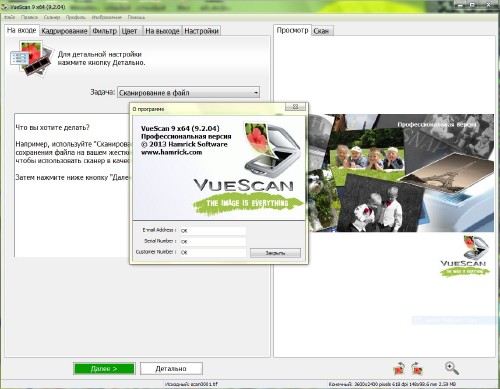Open the Профиль menu
Viewport: 500px width, 389px height.
point(76,17)
